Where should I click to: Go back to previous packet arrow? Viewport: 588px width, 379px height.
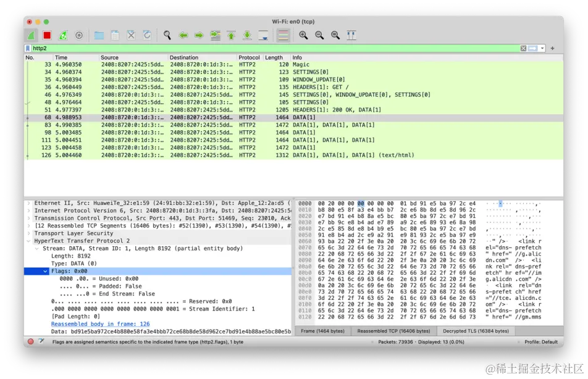click(x=183, y=35)
